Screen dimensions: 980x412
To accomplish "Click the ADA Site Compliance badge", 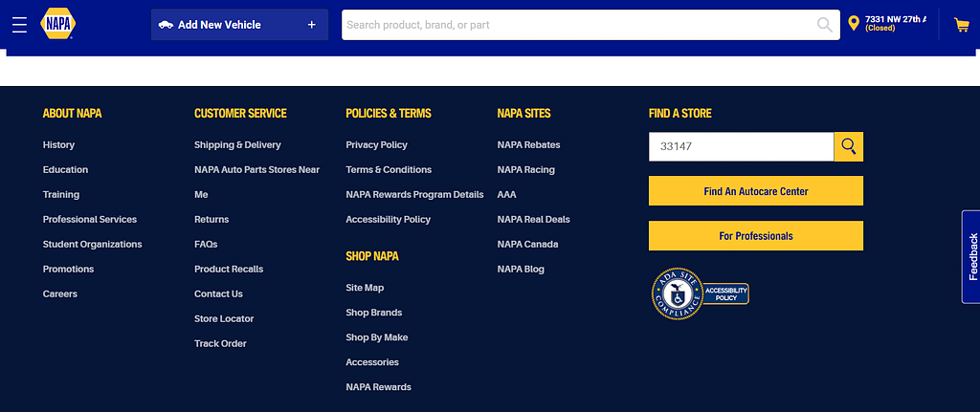I will (700, 293).
